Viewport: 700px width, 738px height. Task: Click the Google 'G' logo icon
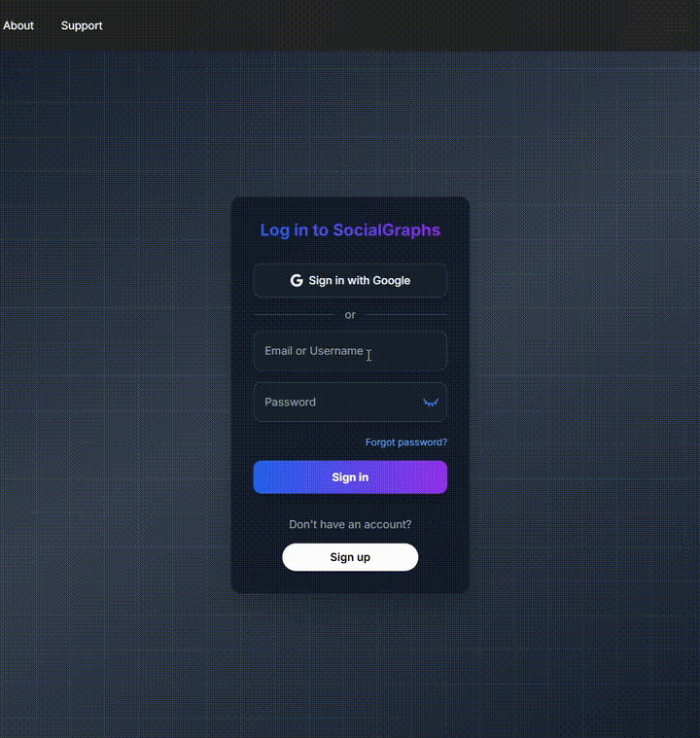pos(297,280)
